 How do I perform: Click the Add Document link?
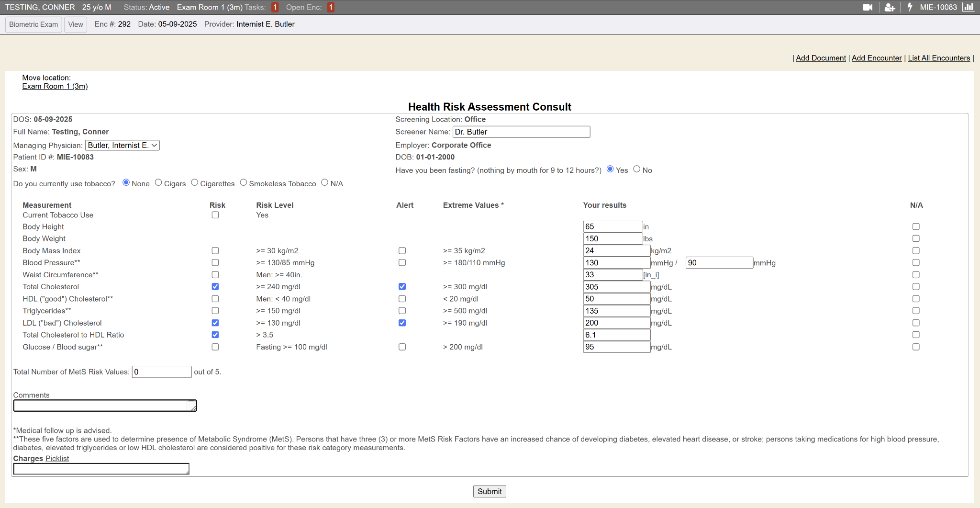(821, 58)
